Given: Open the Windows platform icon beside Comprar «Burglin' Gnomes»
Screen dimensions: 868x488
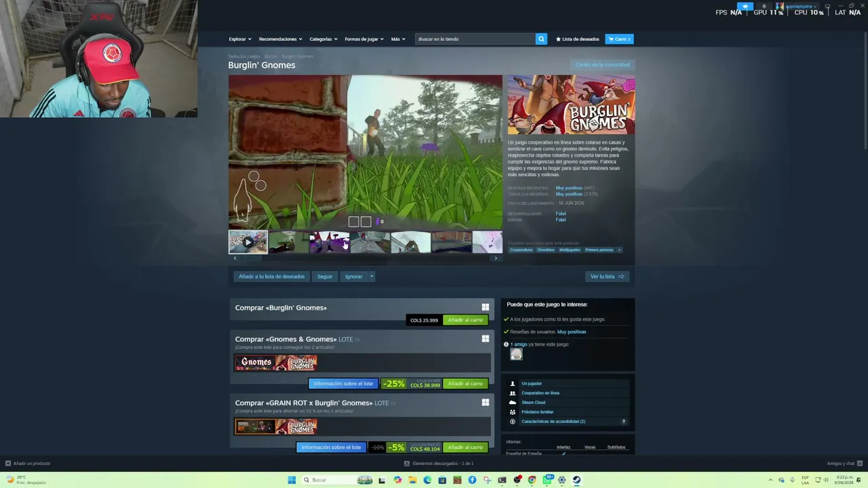Looking at the screenshot, I should [485, 307].
